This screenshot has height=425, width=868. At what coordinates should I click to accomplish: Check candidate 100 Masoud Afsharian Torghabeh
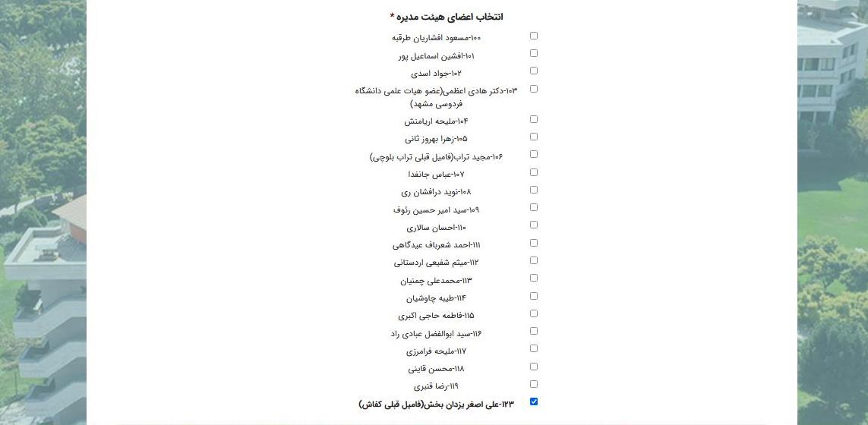(534, 36)
